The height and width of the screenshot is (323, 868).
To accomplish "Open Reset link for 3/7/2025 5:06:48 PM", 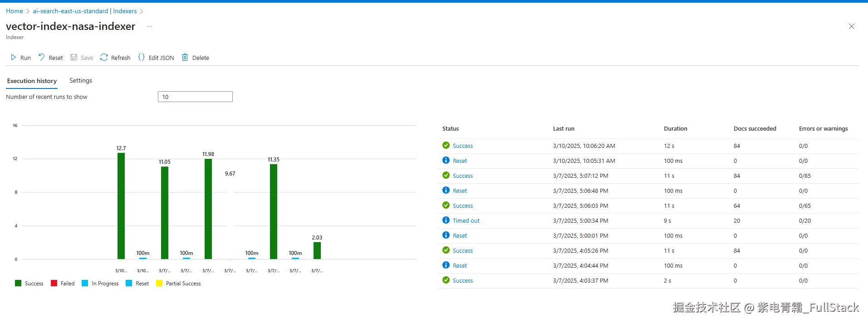I will tap(460, 191).
